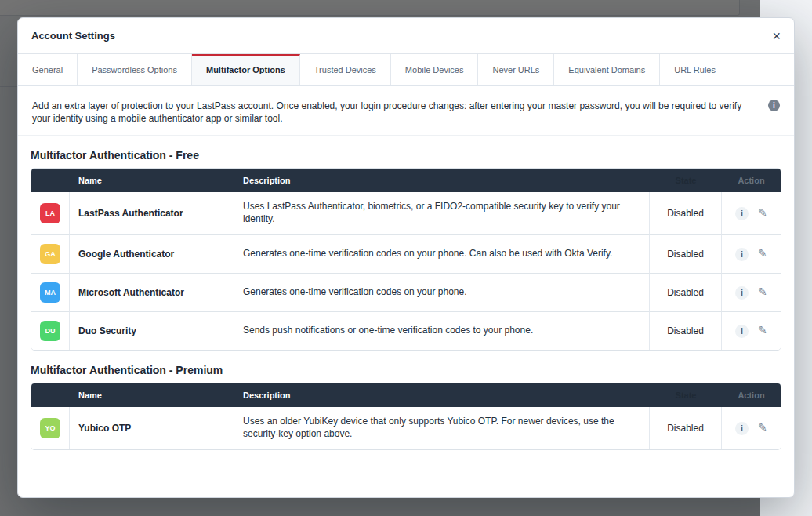Edit Microsoft Authenticator settings with pencil

[x=763, y=292]
